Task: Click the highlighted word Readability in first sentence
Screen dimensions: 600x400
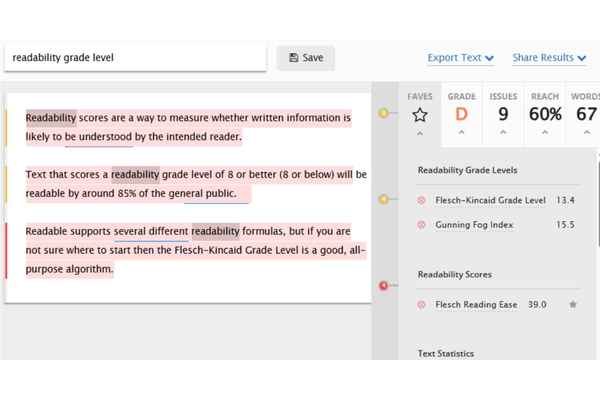Action: (x=51, y=118)
